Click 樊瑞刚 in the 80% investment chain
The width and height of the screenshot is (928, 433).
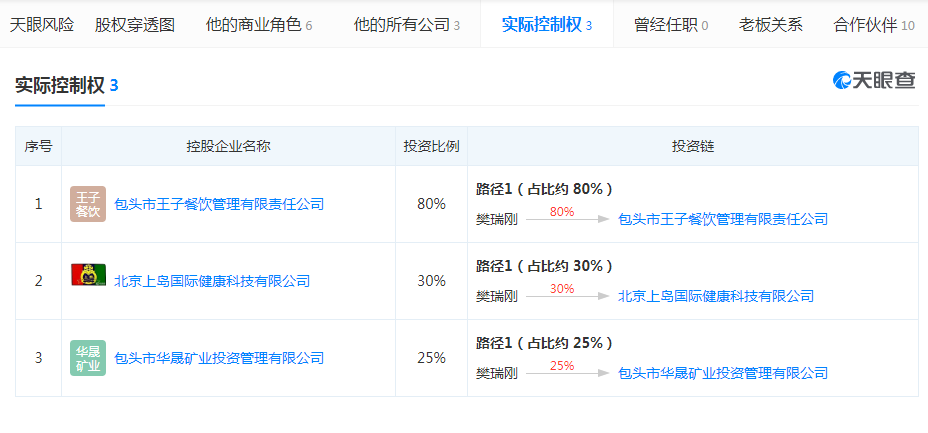497,219
